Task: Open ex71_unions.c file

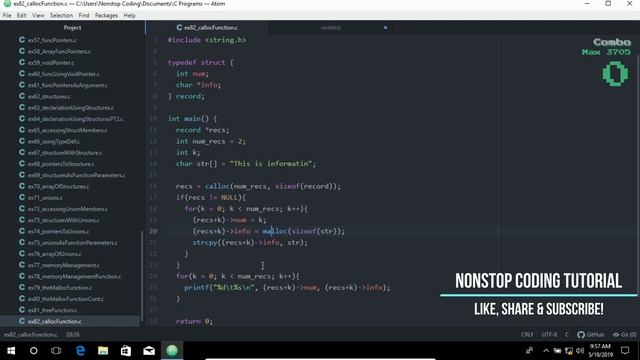Action: (x=45, y=198)
